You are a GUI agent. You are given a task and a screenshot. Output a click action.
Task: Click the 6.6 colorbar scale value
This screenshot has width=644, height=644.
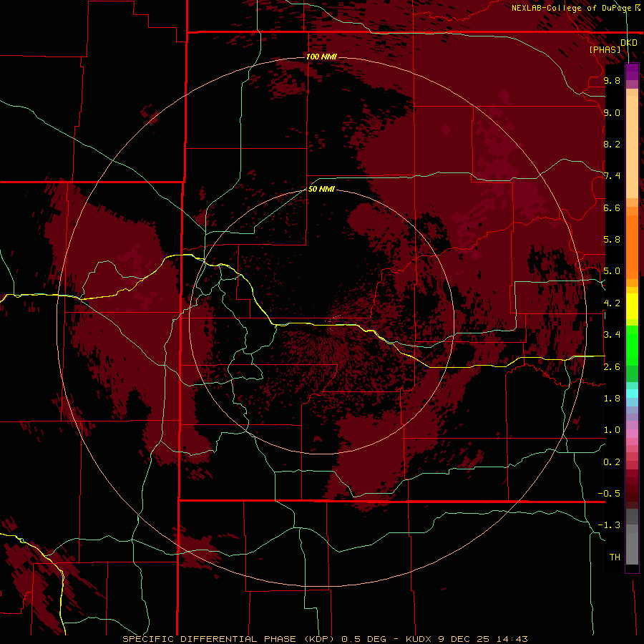(612, 208)
